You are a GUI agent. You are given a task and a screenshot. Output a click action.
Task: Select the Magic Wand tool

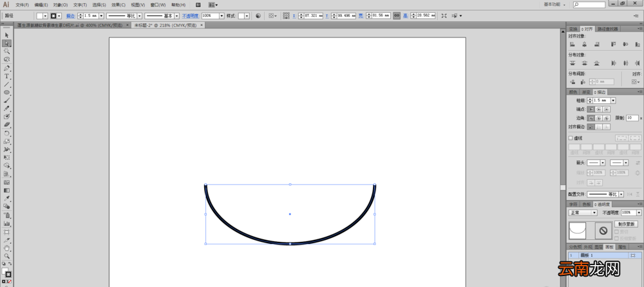pos(6,52)
